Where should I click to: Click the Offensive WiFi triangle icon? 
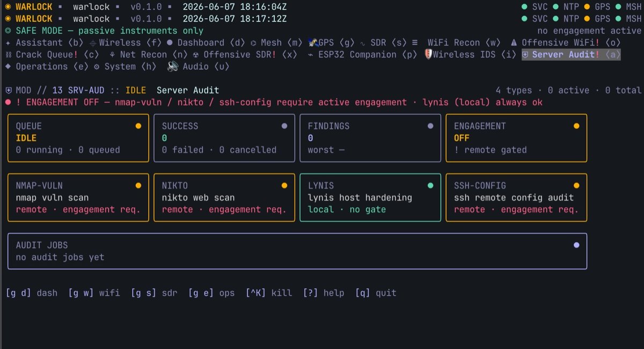click(514, 43)
